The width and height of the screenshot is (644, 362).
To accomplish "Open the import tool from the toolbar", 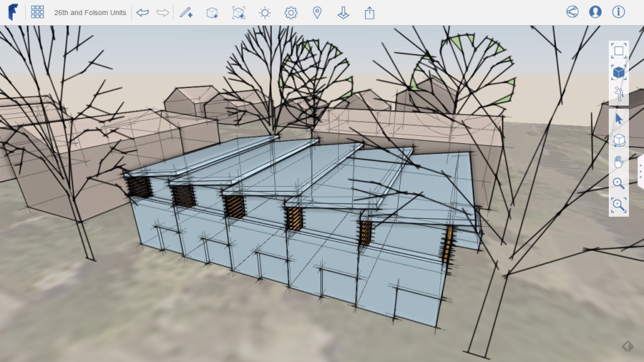I will click(x=343, y=12).
